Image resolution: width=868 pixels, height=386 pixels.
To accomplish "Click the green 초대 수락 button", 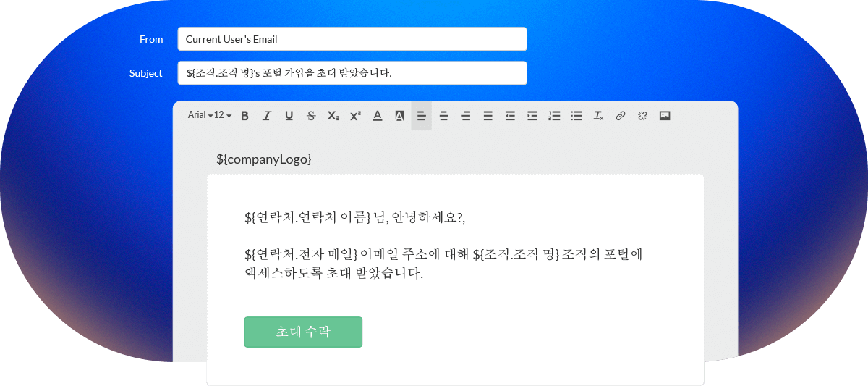I will click(303, 332).
